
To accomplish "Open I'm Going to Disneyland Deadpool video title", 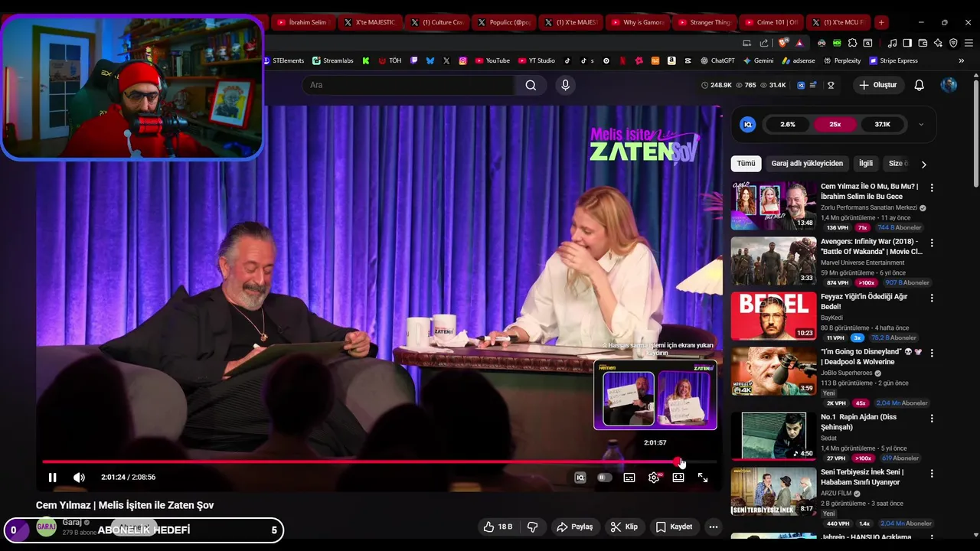I will point(871,357).
